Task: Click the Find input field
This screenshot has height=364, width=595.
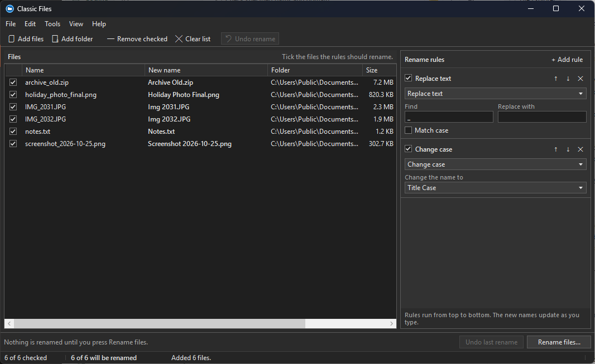Action: tap(449, 117)
